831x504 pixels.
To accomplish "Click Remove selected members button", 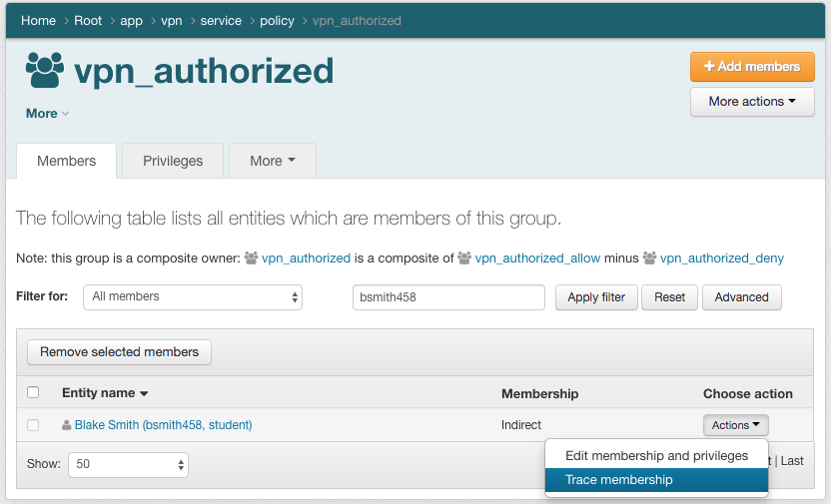I will 119,351.
